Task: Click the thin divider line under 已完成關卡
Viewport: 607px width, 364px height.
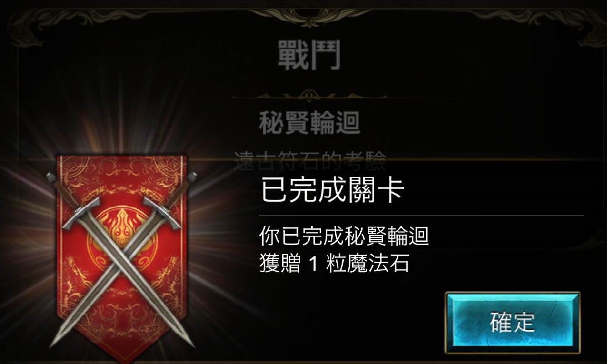Action: [x=421, y=215]
